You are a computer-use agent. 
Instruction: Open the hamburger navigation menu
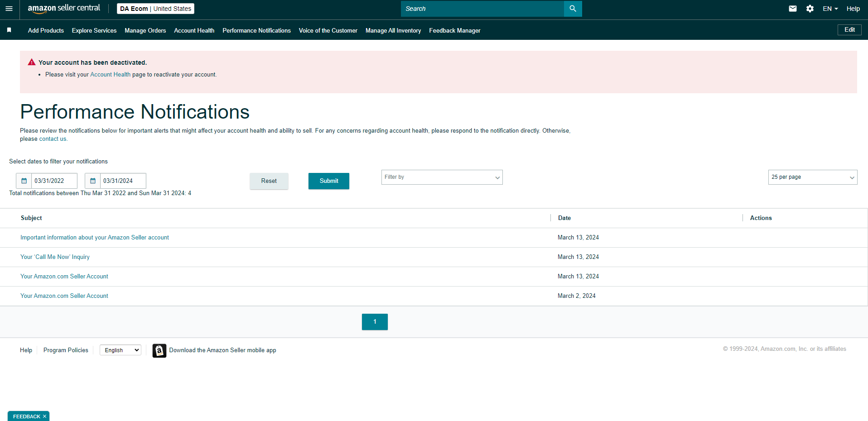coord(9,9)
